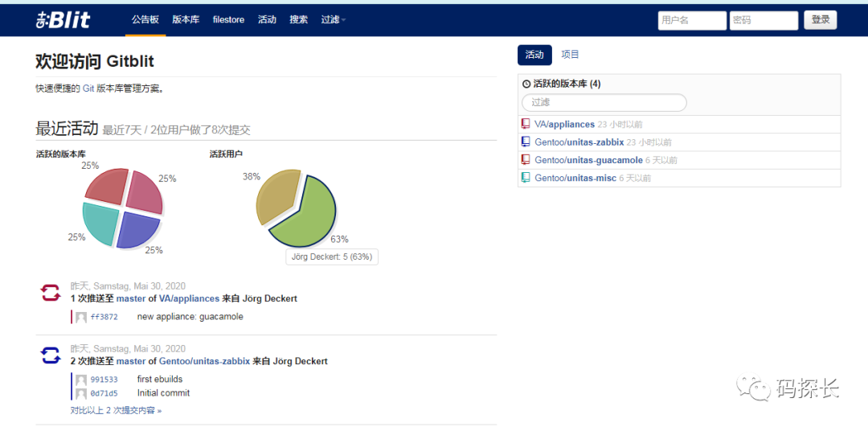Click the avatar beside commit 0d71d5
Image resolution: width=868 pixels, height=427 pixels.
pos(81,393)
